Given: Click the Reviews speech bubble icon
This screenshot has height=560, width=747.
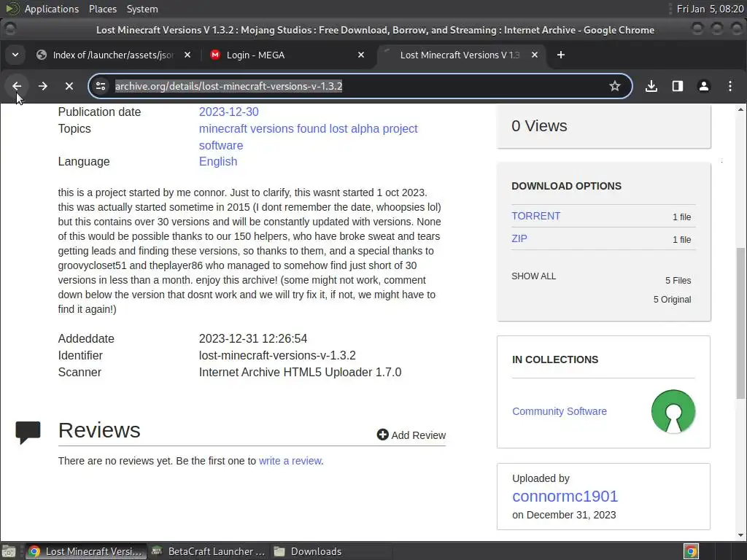Looking at the screenshot, I should [x=28, y=432].
